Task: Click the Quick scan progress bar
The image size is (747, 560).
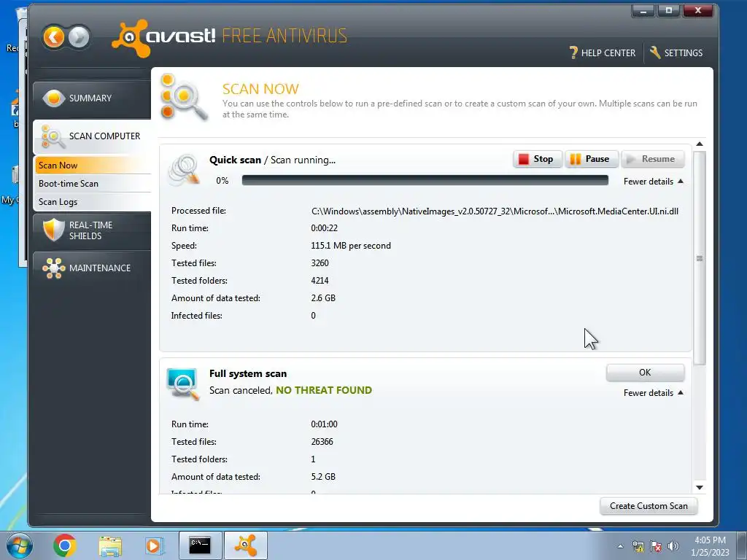Action: point(425,181)
